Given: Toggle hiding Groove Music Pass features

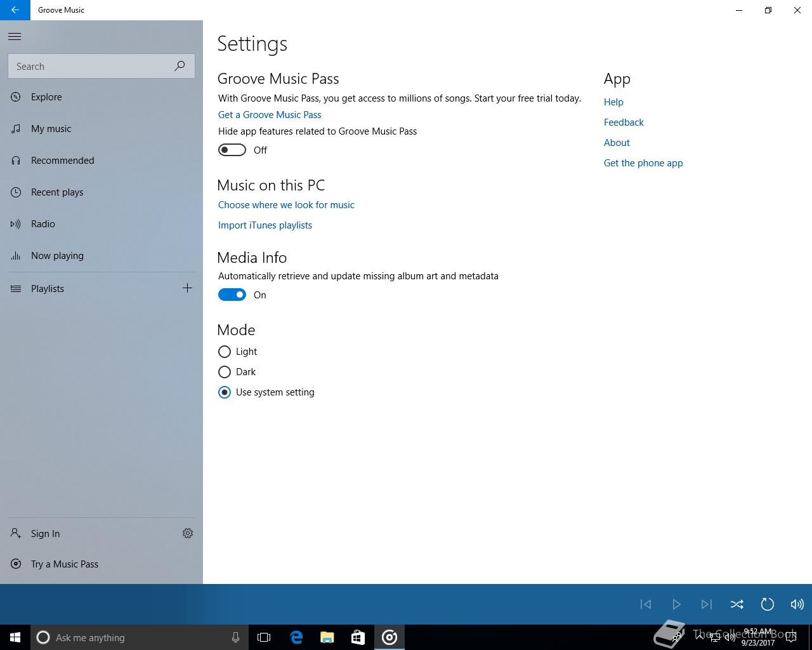Looking at the screenshot, I should click(232, 150).
